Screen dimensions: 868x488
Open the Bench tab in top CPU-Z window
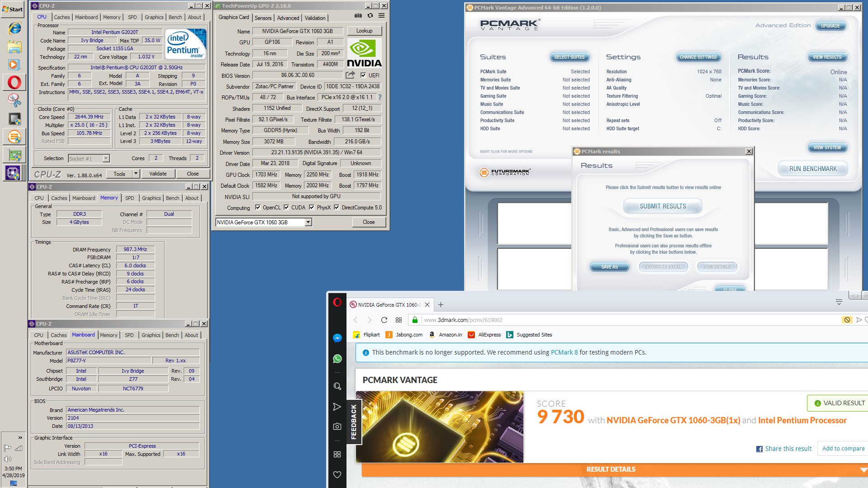point(175,17)
